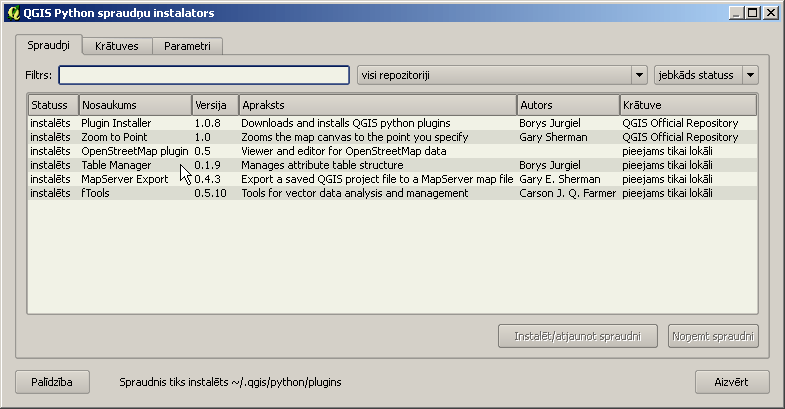Focus the Filtrs input field
This screenshot has height=409, width=785.
pos(204,75)
